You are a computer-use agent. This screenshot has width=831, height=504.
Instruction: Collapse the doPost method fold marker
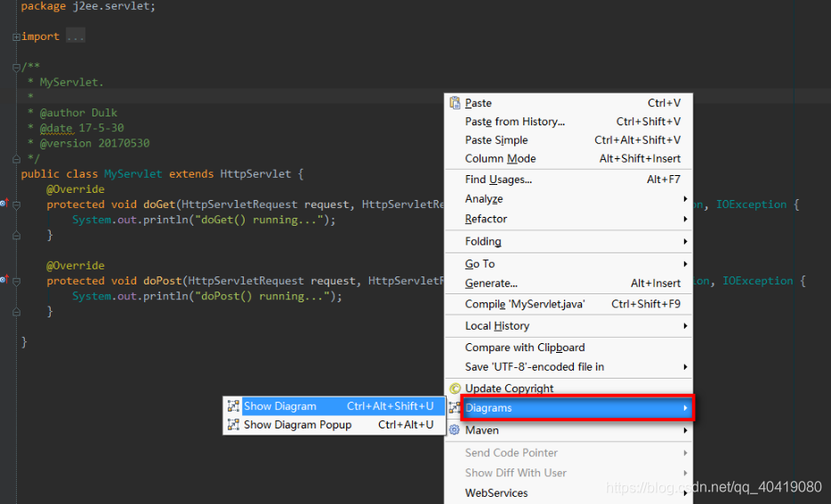[16, 282]
